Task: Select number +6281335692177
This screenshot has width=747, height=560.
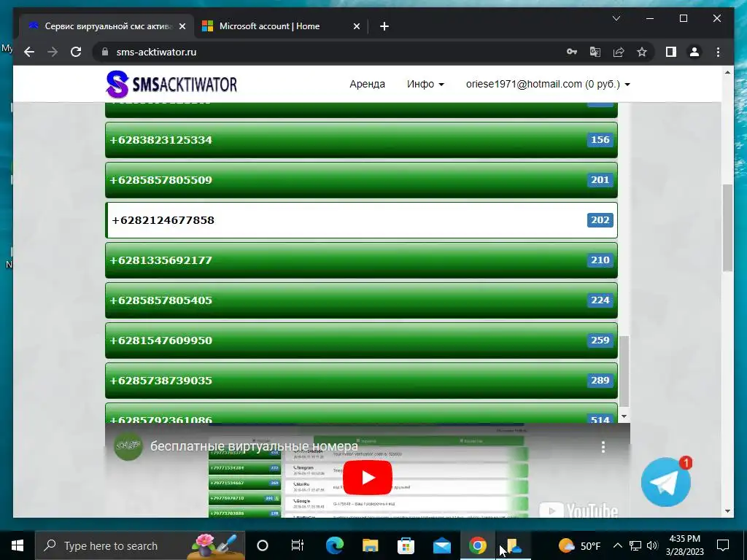Action: pyautogui.click(x=361, y=260)
